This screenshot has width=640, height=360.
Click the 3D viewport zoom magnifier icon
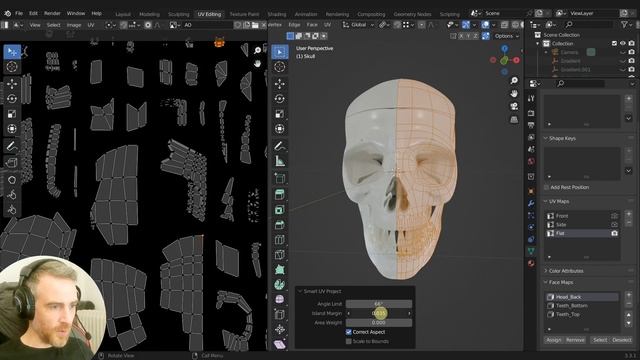pyautogui.click(x=514, y=80)
